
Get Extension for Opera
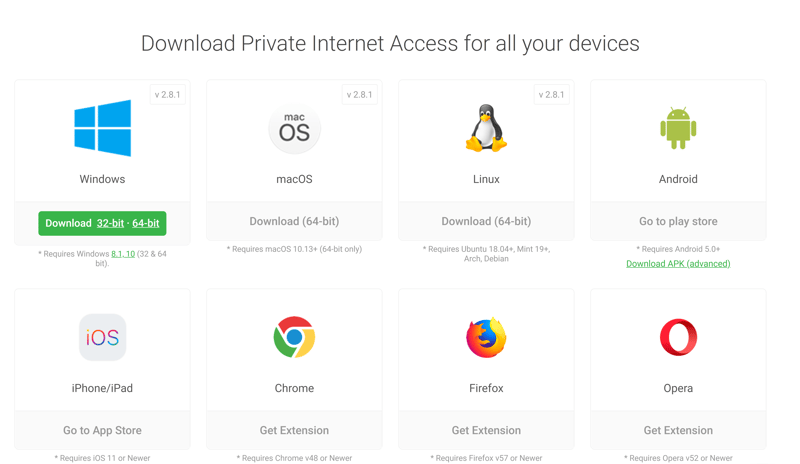point(678,430)
